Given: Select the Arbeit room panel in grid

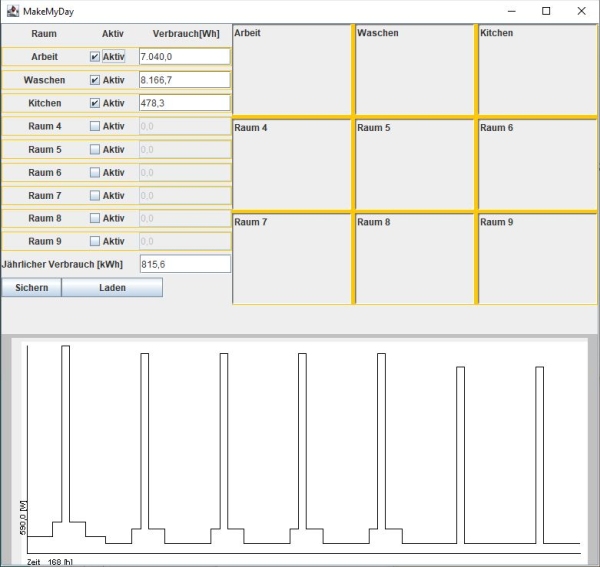Looking at the screenshot, I should (x=292, y=70).
